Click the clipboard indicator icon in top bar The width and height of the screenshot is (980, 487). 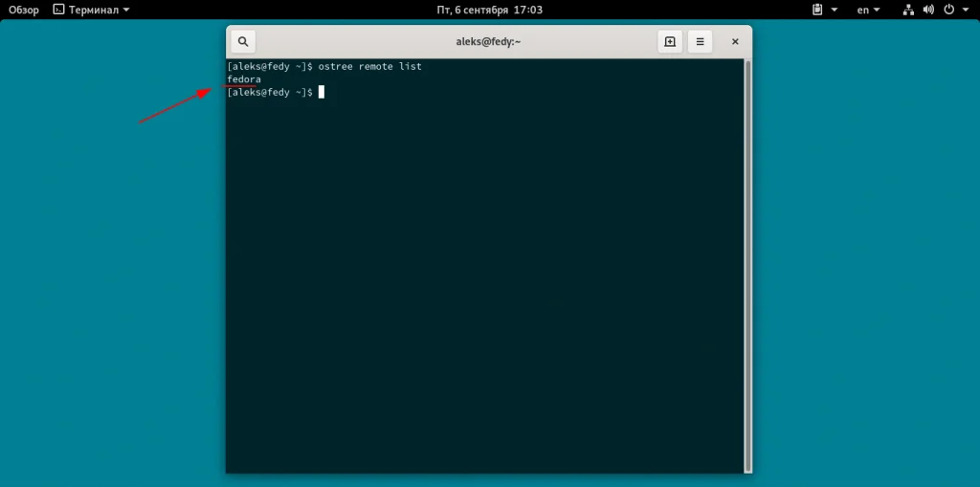817,10
